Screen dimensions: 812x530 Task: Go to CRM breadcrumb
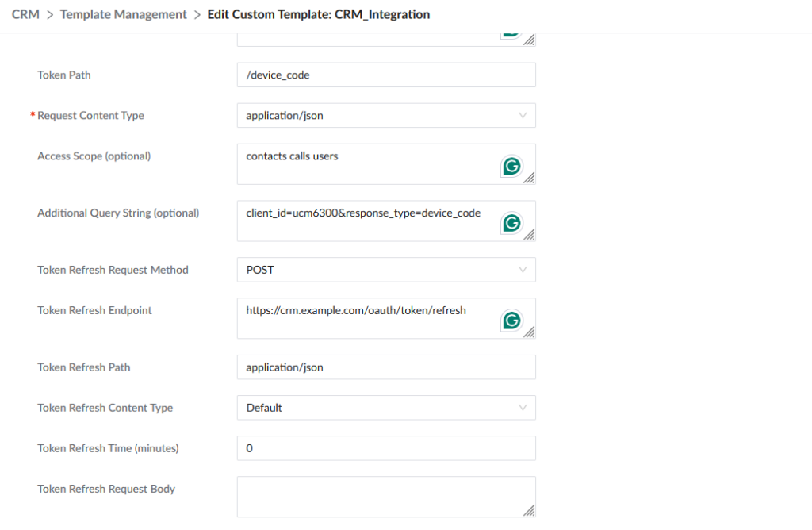click(25, 14)
